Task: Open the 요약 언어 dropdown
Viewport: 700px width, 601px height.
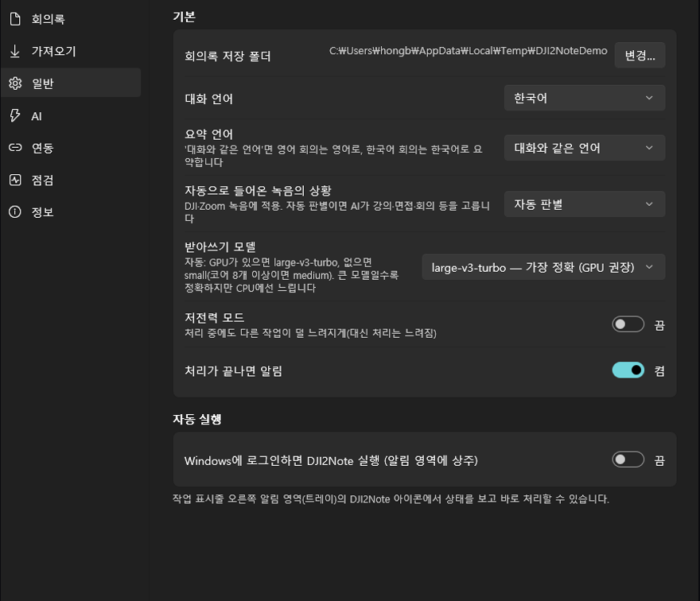Action: tap(585, 148)
